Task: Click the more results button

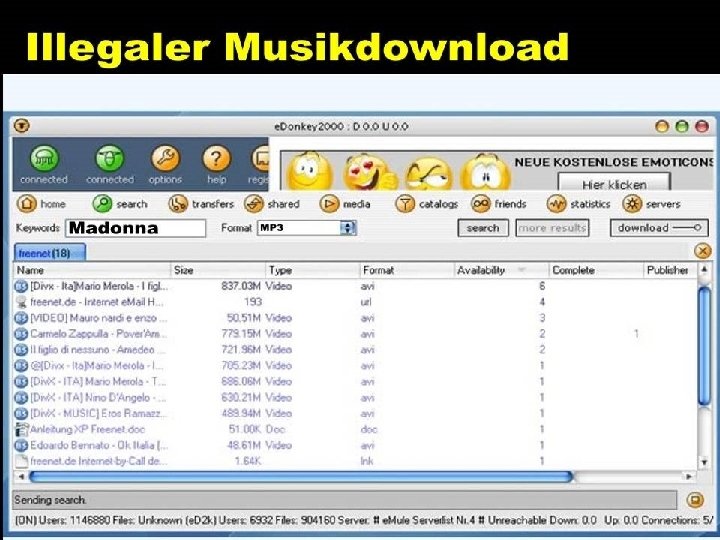Action: (552, 228)
